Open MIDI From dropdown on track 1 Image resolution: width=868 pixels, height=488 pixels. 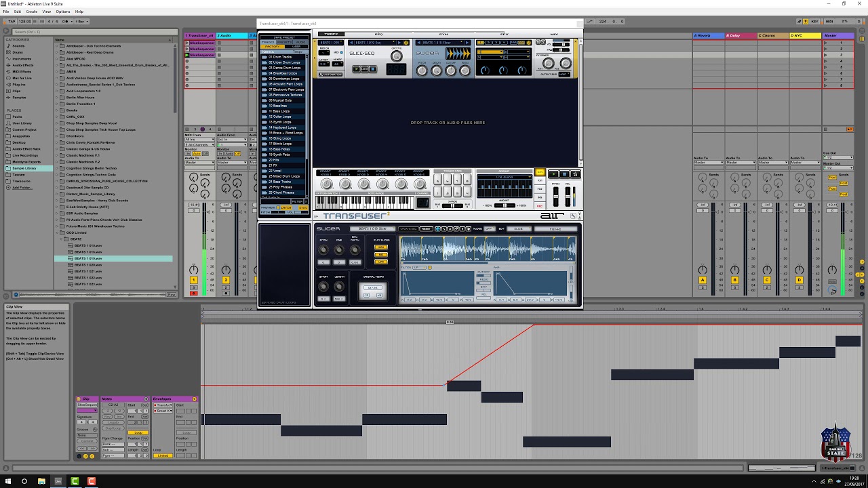(199, 140)
